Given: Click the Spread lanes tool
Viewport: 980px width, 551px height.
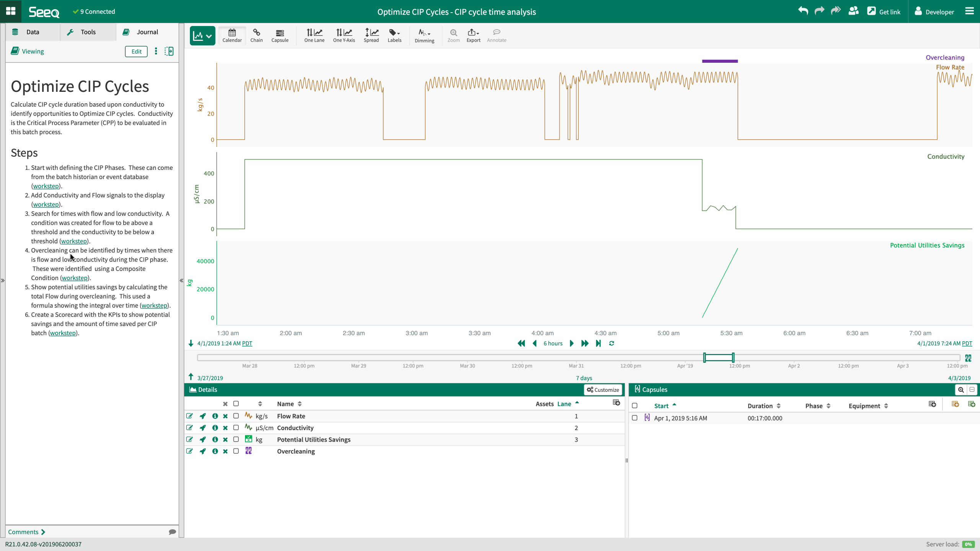Looking at the screenshot, I should 371,36.
